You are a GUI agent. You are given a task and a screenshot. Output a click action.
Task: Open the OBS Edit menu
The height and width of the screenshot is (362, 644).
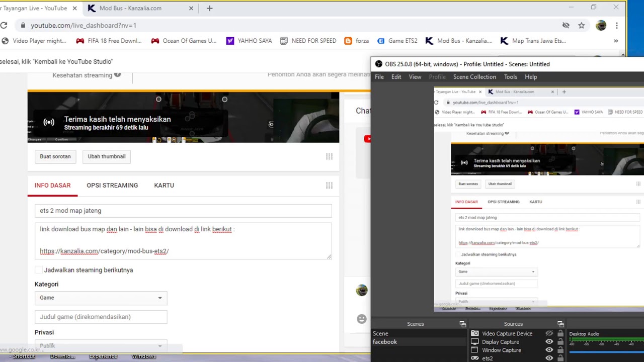(396, 77)
